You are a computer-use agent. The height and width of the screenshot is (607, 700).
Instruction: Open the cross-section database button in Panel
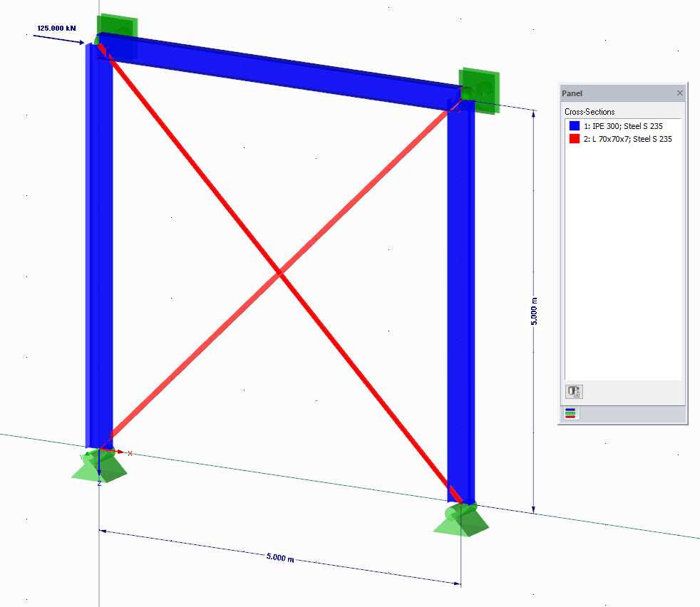tap(574, 391)
